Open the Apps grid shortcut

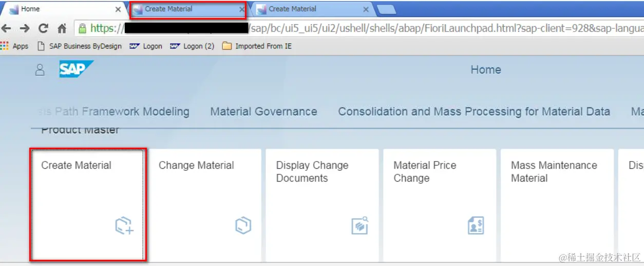14,46
